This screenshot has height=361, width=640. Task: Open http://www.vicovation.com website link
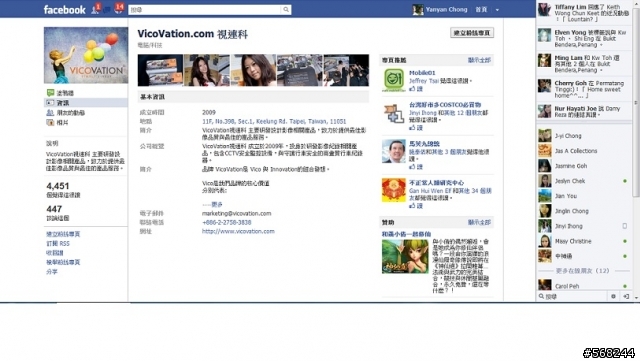238,231
